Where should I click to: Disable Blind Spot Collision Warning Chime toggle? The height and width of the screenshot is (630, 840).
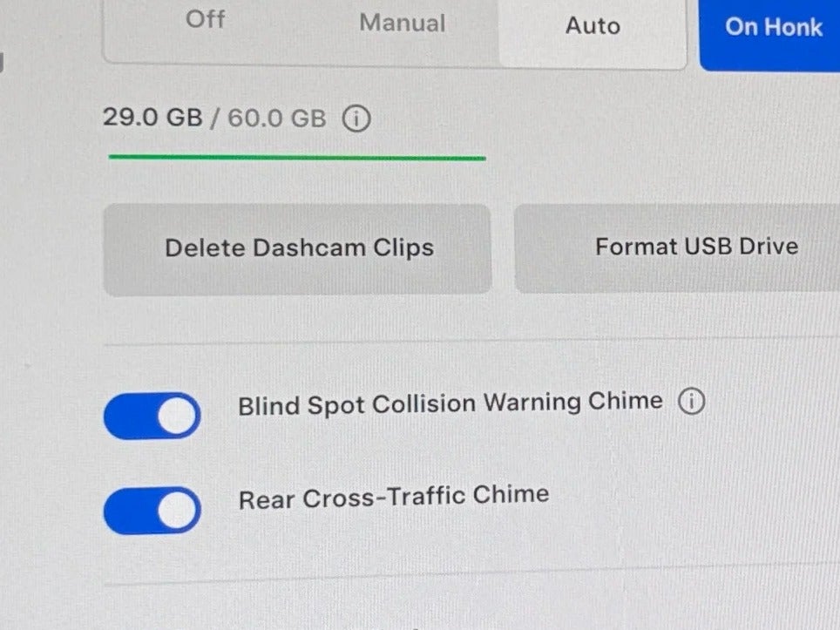click(x=152, y=416)
